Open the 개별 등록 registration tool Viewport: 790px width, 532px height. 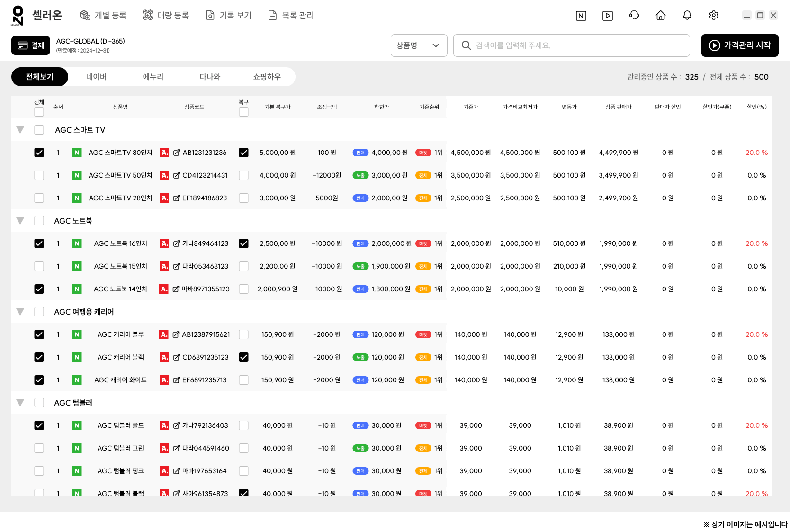tap(104, 15)
